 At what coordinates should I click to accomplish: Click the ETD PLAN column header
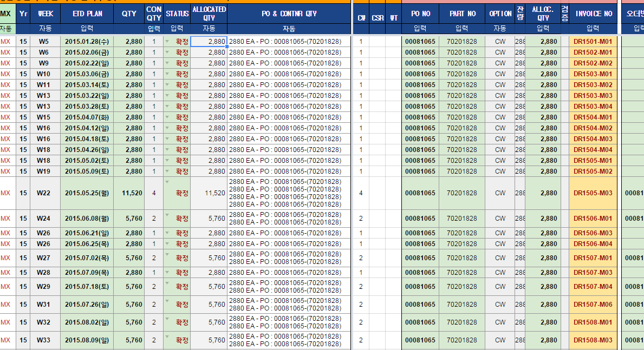[x=87, y=14]
